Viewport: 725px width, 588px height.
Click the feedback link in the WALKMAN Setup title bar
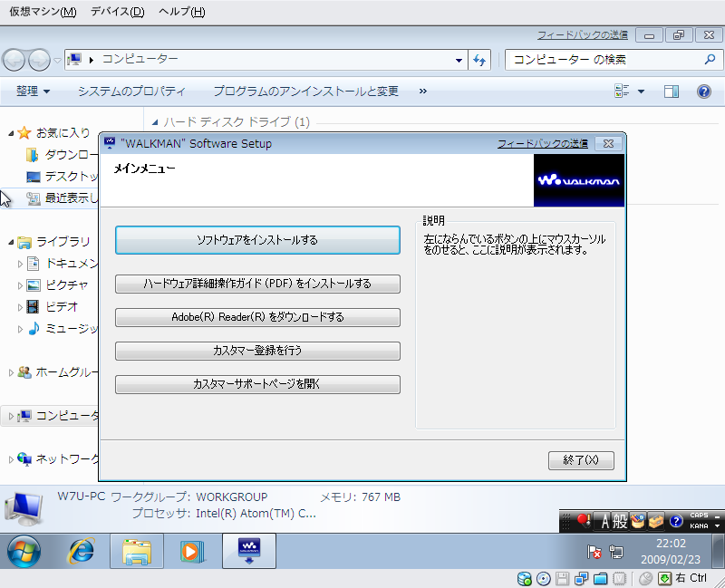click(x=542, y=144)
